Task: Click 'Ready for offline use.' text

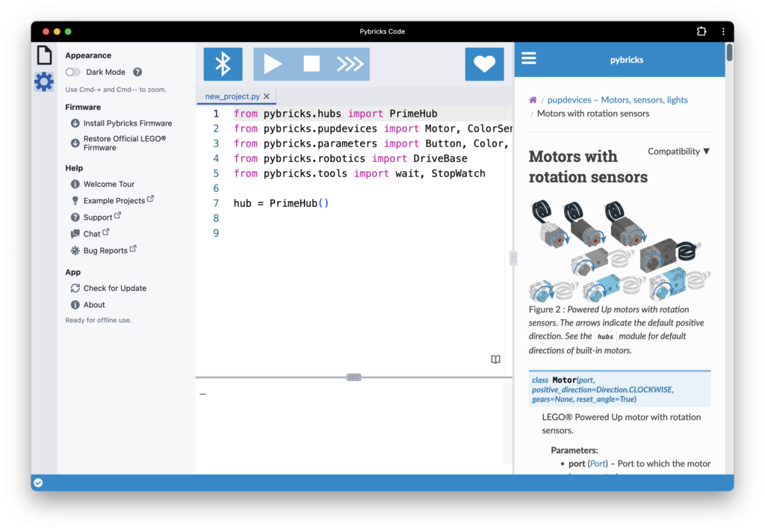Action: 99,321
